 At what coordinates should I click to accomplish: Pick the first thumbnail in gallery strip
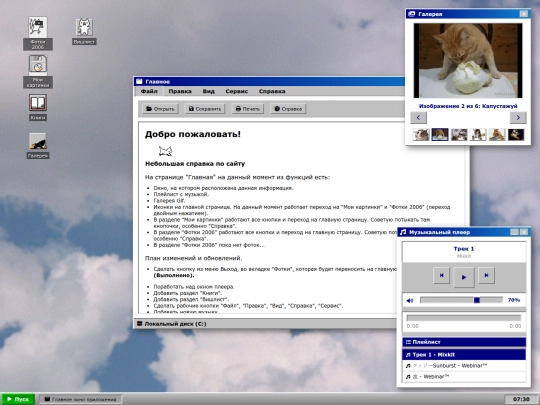pos(421,134)
